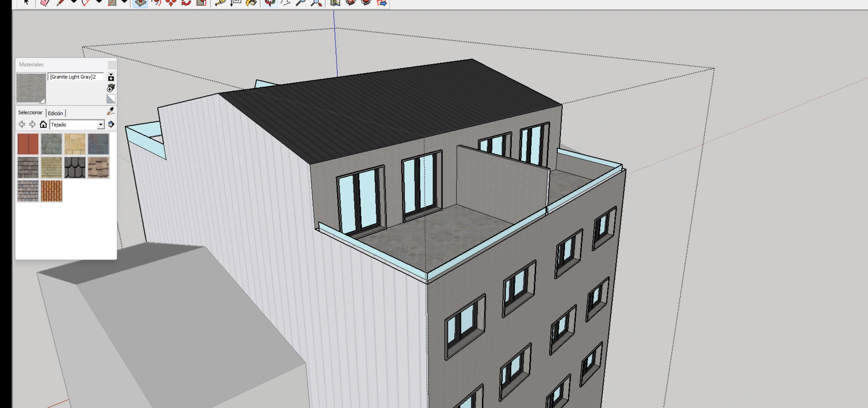Viewport: 868px width, 408px height.
Task: Click the material name field Granite Light Gray
Action: 76,77
